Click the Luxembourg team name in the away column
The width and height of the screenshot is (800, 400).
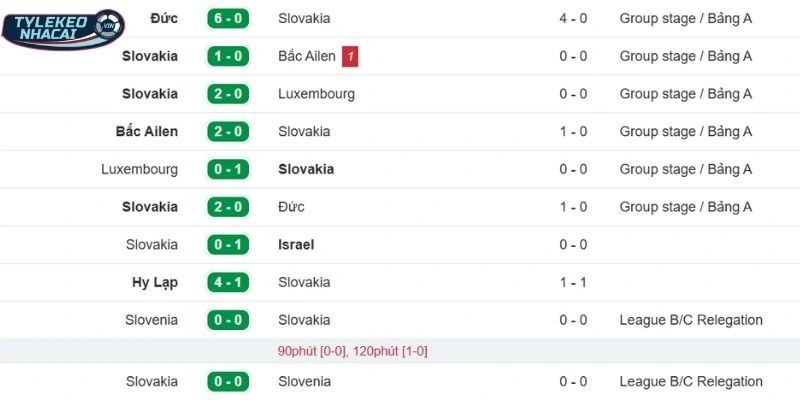[316, 94]
